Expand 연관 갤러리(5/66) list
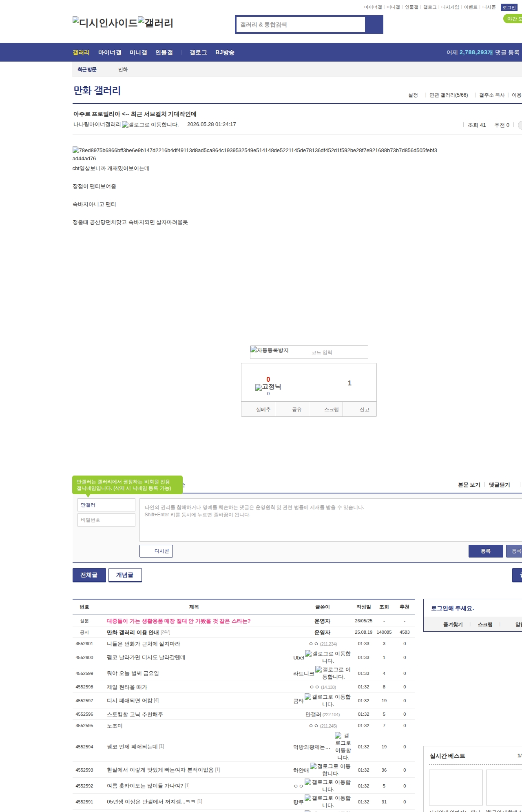This screenshot has width=522, height=812. 449,95
